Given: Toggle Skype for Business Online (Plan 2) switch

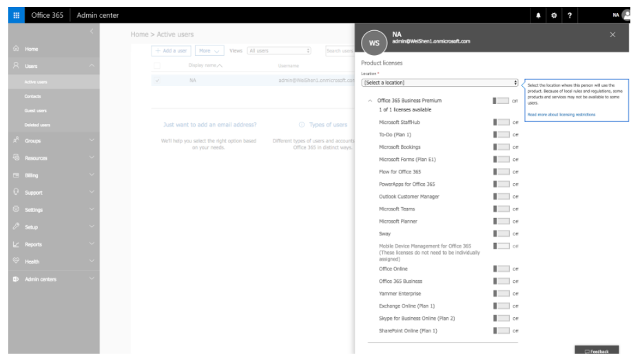Looking at the screenshot, I should point(502,319).
